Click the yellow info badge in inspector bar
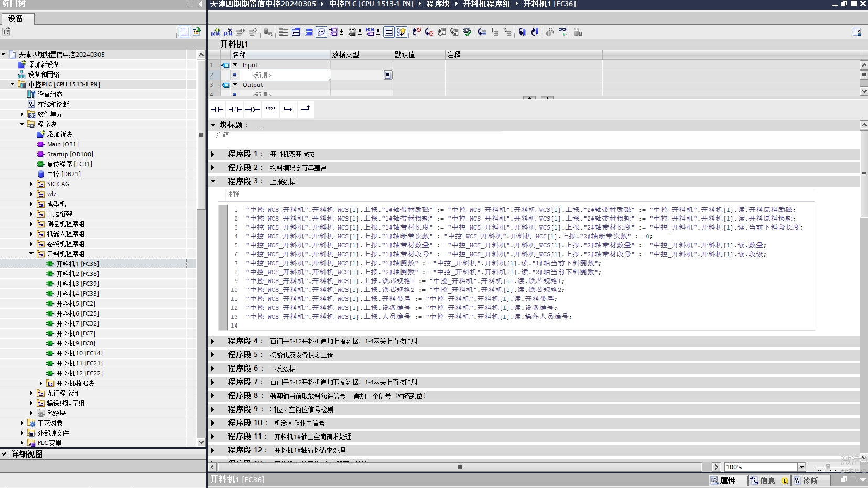 pyautogui.click(x=785, y=481)
